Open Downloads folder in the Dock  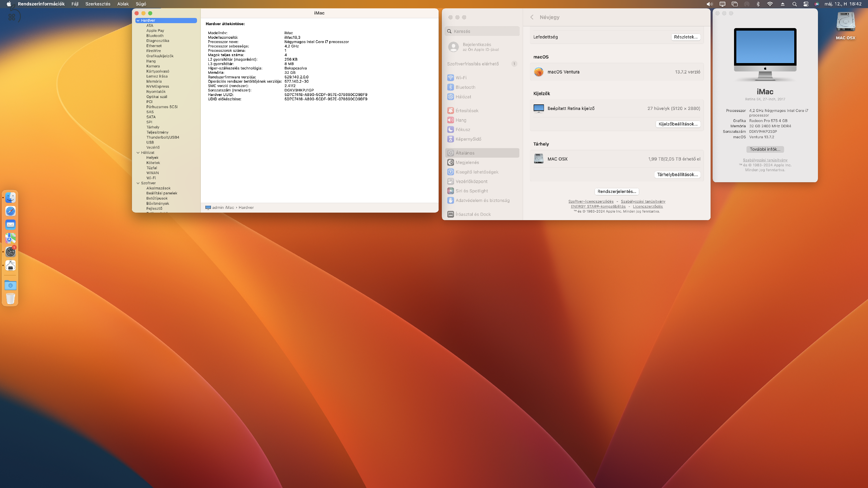pyautogui.click(x=10, y=285)
